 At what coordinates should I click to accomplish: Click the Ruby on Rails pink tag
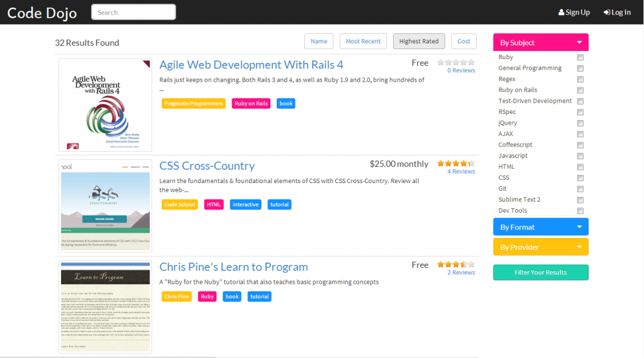coord(251,104)
